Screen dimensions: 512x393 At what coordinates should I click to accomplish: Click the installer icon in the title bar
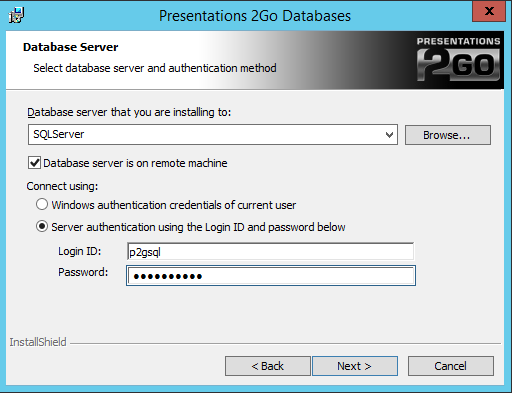[16, 15]
